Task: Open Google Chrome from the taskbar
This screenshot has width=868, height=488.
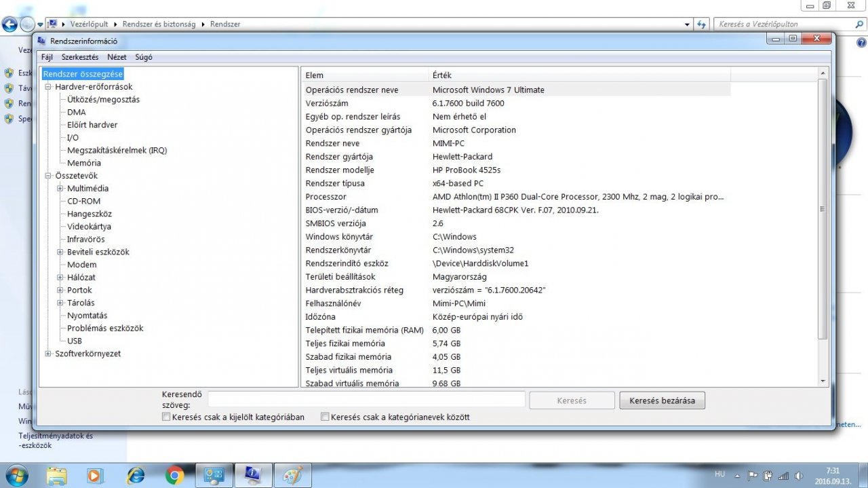Action: coord(174,476)
